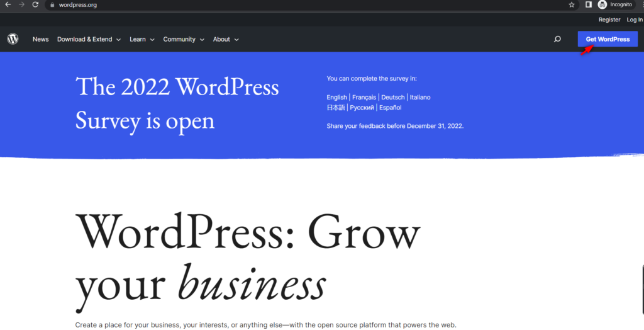Click the Log In link
Image resolution: width=644 pixels, height=330 pixels.
click(x=635, y=20)
